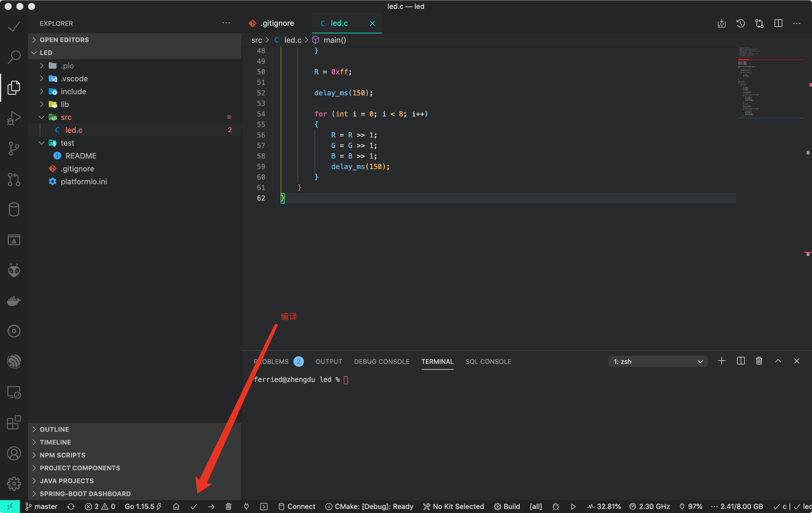
Task: Open Source Control view
Action: click(x=14, y=149)
